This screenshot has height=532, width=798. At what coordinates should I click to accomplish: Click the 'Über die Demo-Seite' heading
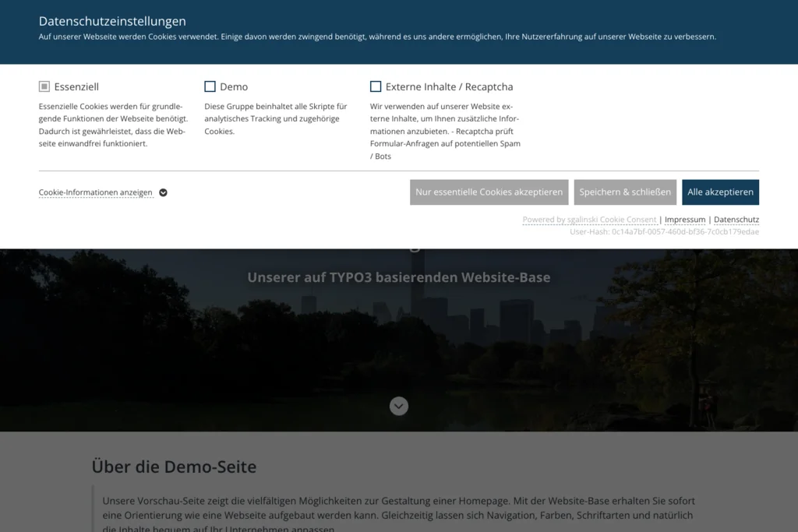pyautogui.click(x=174, y=467)
